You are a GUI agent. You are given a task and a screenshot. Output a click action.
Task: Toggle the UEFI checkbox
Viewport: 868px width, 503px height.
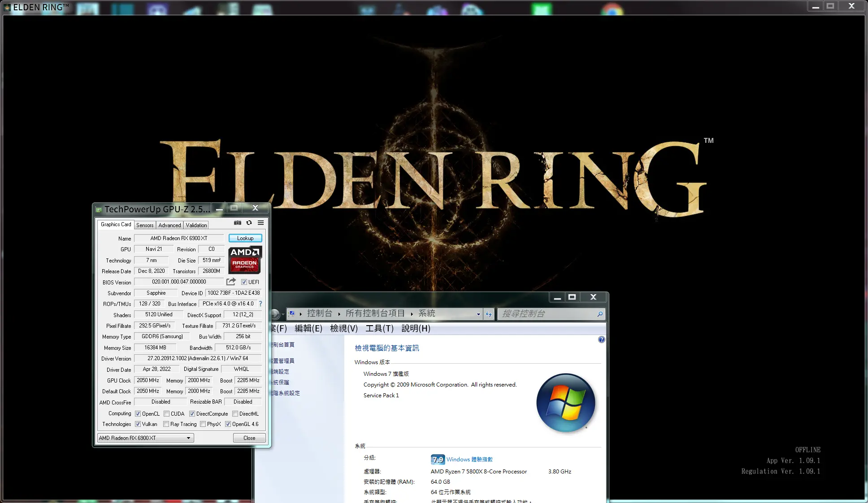(244, 282)
